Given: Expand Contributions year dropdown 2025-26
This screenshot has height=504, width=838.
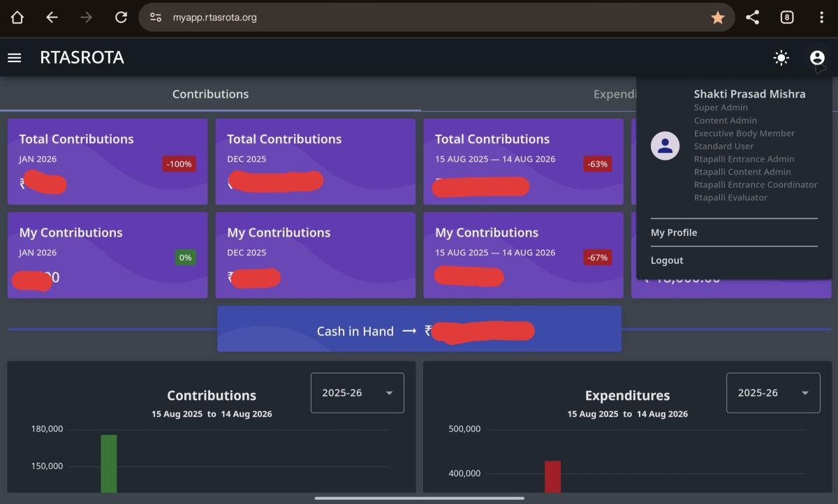Looking at the screenshot, I should 357,393.
